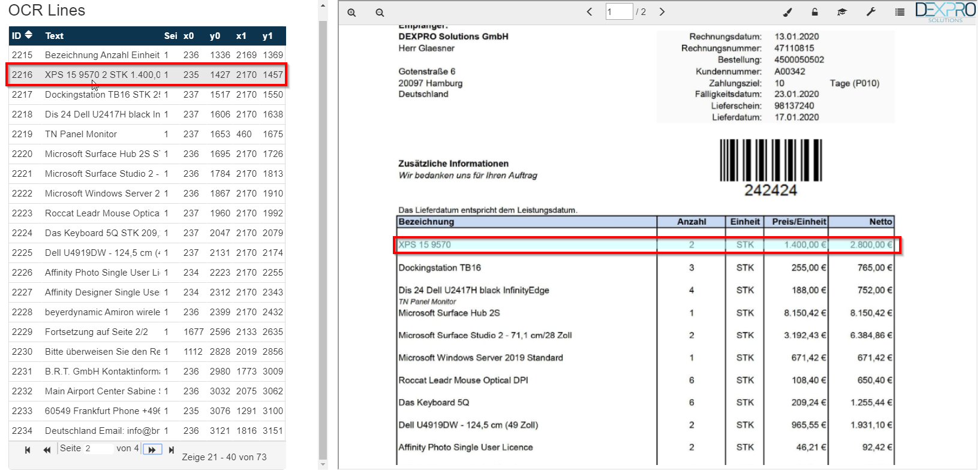
Task: Click XPS 15 9570 in the invoice
Action: 425,244
